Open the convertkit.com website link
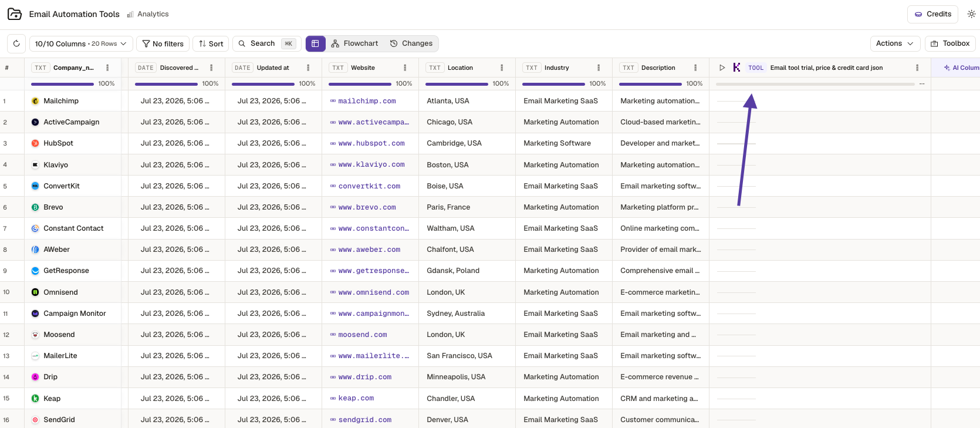The width and height of the screenshot is (980, 428). tap(369, 186)
